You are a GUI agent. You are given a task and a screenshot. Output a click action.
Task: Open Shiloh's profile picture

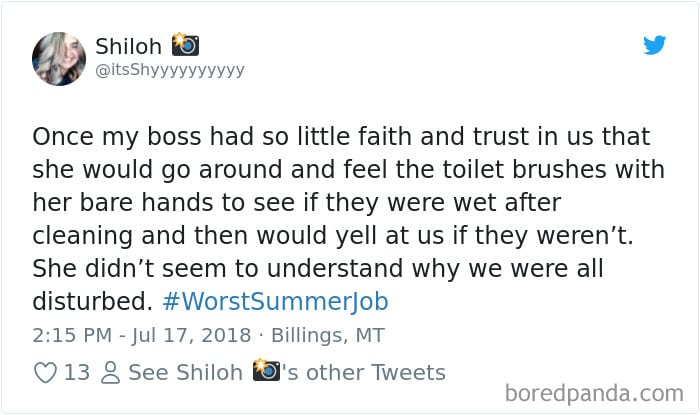pyautogui.click(x=59, y=59)
